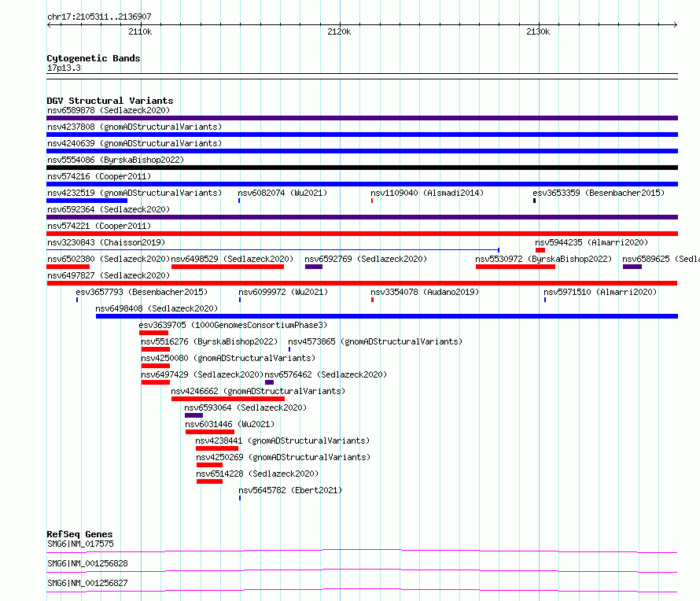Click the nsv6498408 Sedlazeck2020 blue bar
This screenshot has height=601, width=700.
(x=387, y=316)
